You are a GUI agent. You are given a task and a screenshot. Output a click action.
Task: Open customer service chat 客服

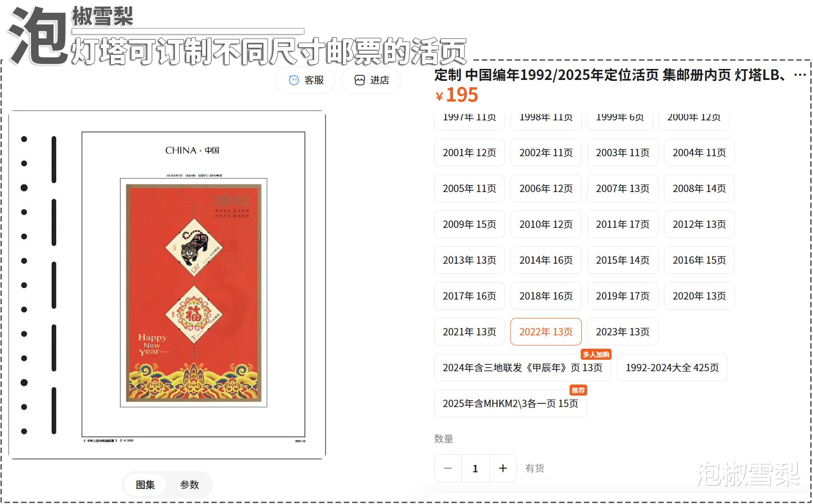[x=305, y=80]
